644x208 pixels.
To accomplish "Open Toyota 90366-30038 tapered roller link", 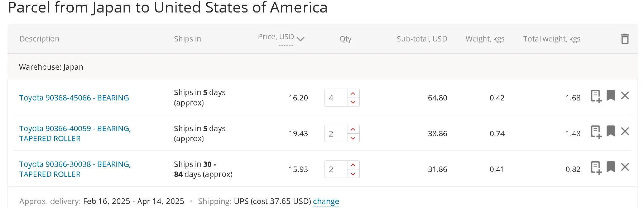I will 75,169.
